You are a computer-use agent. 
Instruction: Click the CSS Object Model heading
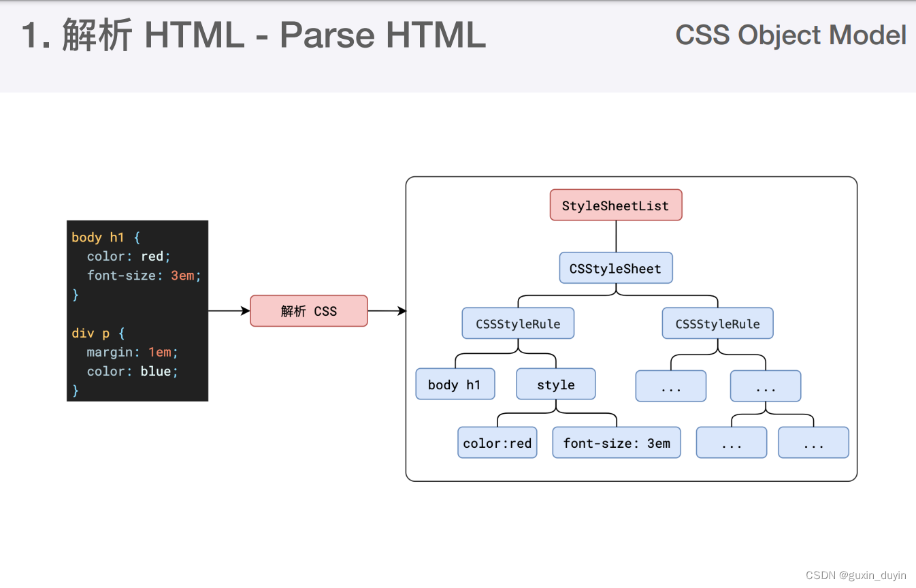[x=791, y=35]
